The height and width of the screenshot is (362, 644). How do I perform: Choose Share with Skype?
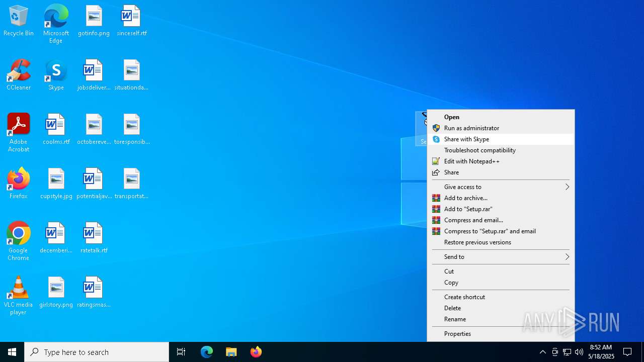(x=501, y=139)
